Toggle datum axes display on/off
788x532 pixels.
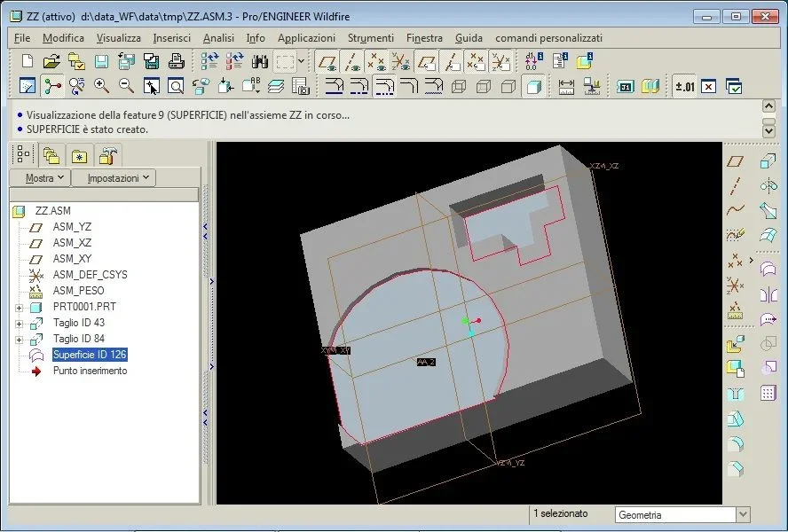[x=351, y=62]
